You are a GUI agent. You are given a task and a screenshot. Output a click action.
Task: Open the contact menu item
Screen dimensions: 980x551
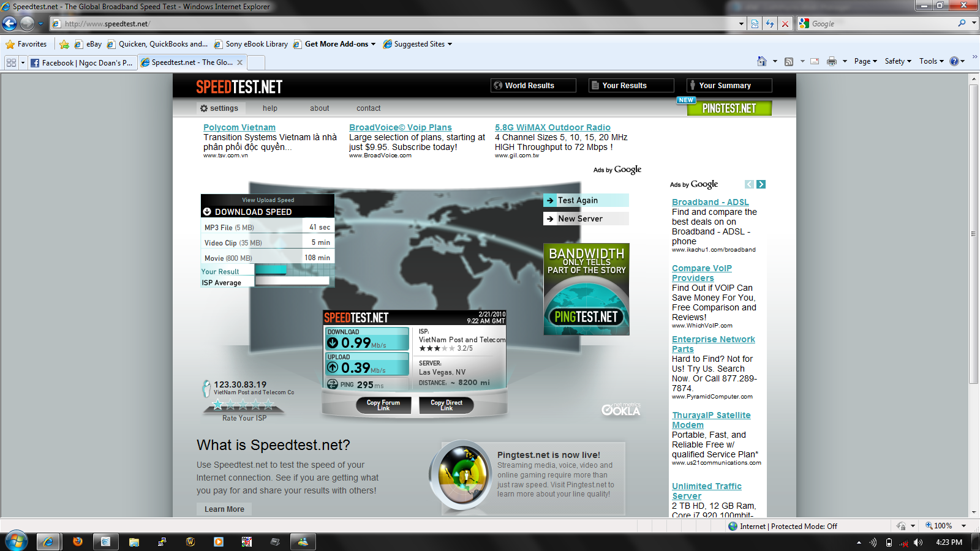[x=369, y=108]
